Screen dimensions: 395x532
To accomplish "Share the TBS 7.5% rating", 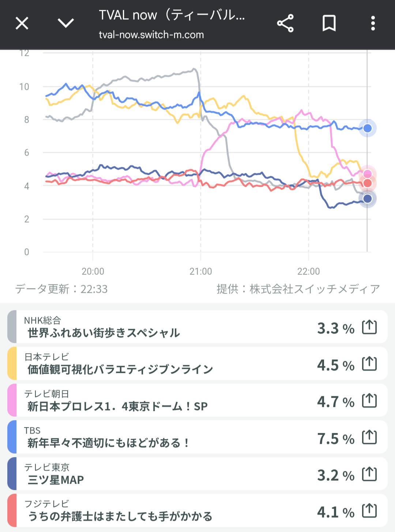I will tap(369, 437).
